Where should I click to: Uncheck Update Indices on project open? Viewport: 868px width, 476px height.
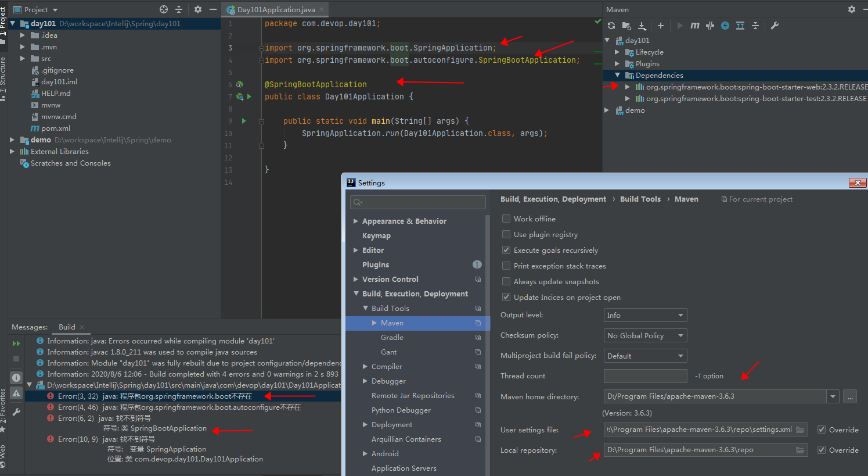click(x=506, y=297)
